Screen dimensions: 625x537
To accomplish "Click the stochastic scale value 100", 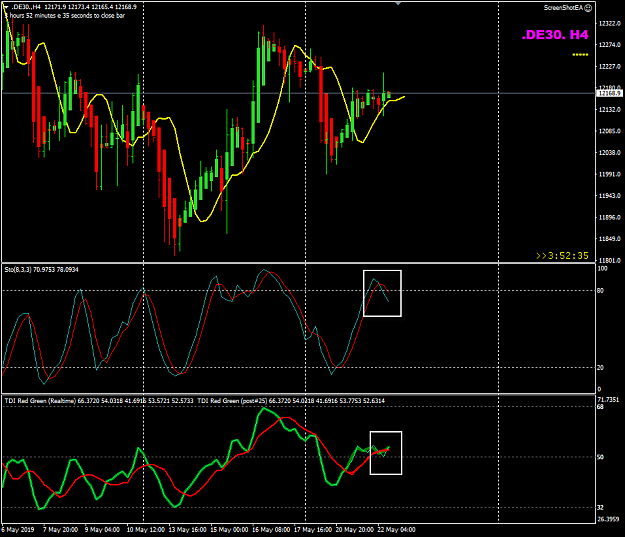I will pos(602,269).
